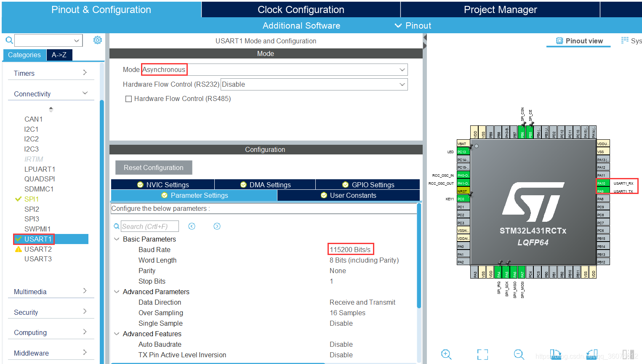Collapse the Basic Parameters group
642x364 pixels.
tap(117, 239)
